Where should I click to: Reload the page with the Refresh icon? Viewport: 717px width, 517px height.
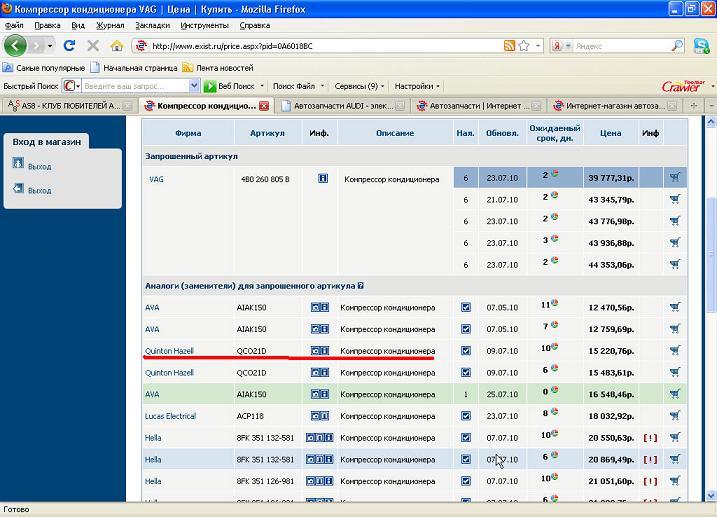[x=70, y=46]
